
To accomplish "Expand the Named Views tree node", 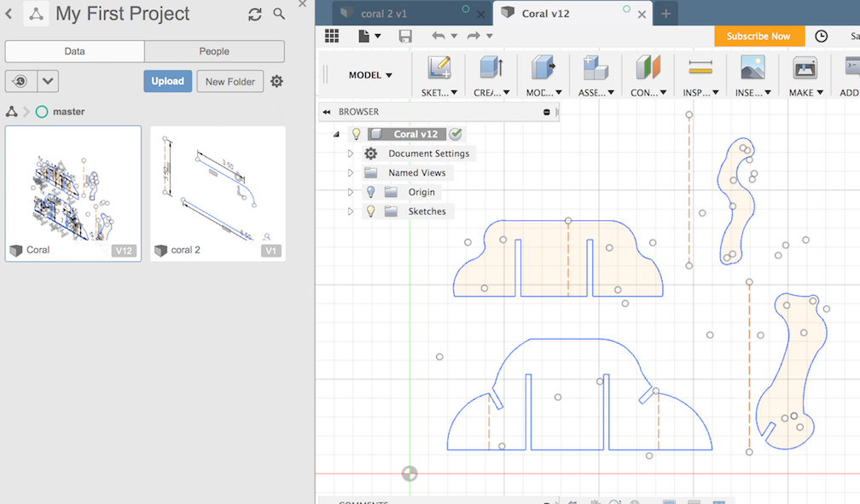I will click(x=350, y=173).
